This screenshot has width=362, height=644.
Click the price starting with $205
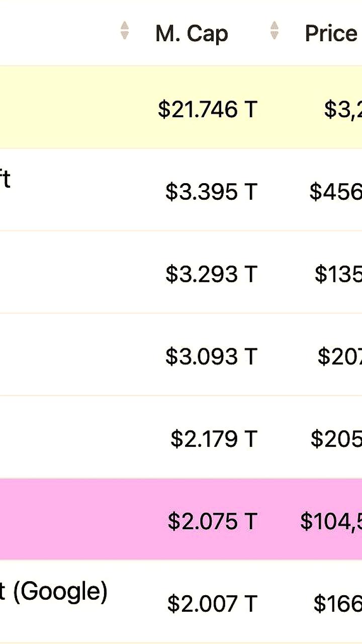click(x=336, y=439)
